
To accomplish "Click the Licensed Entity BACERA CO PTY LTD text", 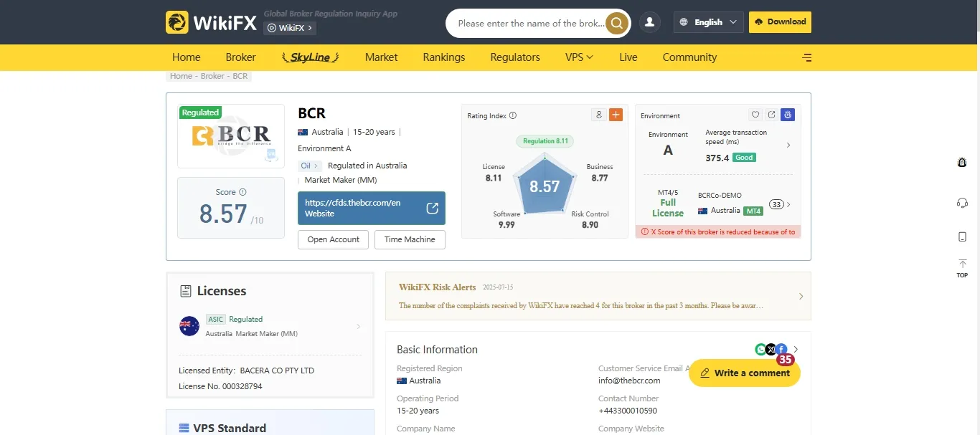I will coord(247,371).
